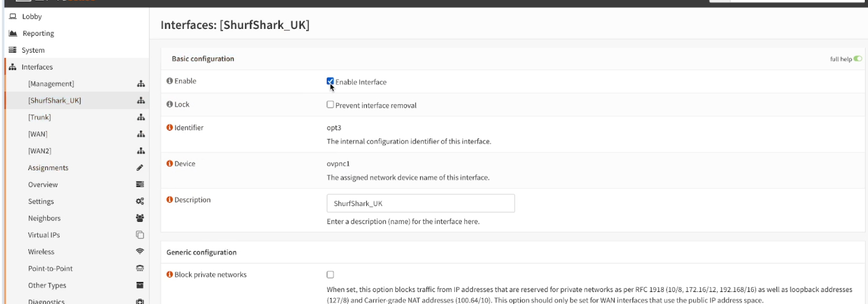The width and height of the screenshot is (868, 304).
Task: Click the Generic configuration heading
Action: point(201,252)
